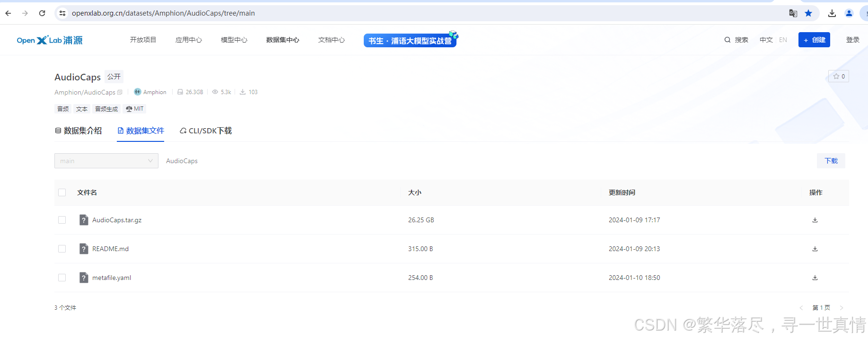Select the metafile.yaml checkbox
This screenshot has height=340, width=868.
click(x=62, y=278)
